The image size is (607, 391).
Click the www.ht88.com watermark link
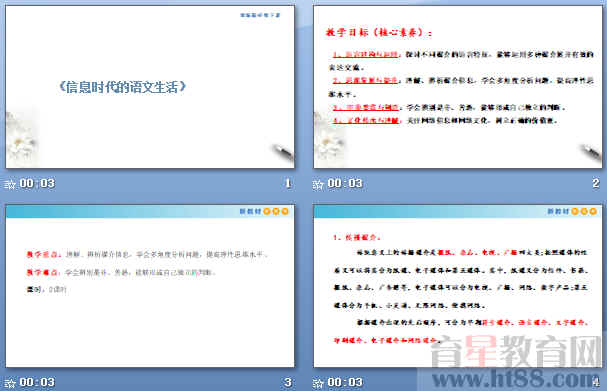[516, 379]
